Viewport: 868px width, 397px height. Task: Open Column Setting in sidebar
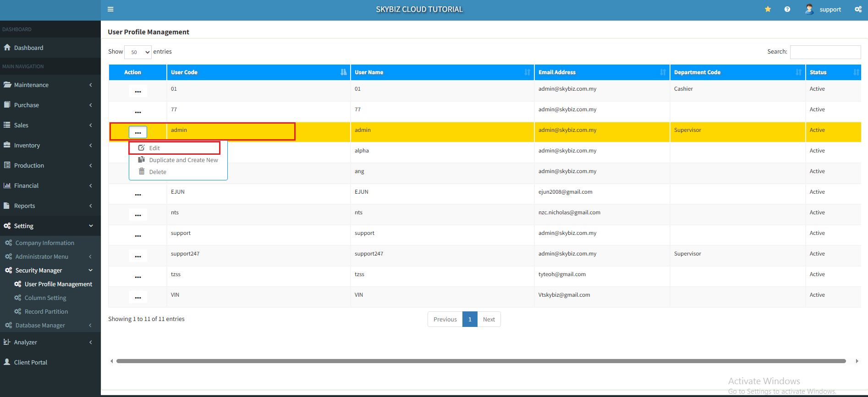(45, 298)
